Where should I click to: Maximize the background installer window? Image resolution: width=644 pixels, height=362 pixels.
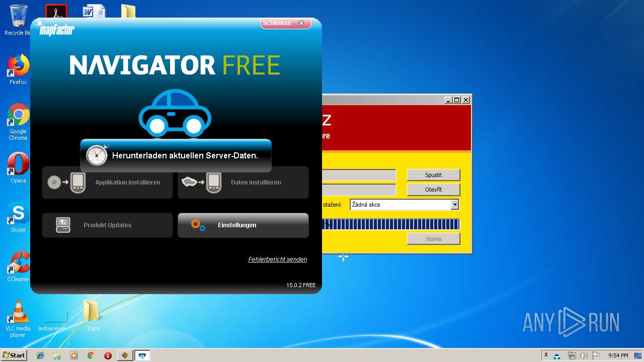pos(457,100)
